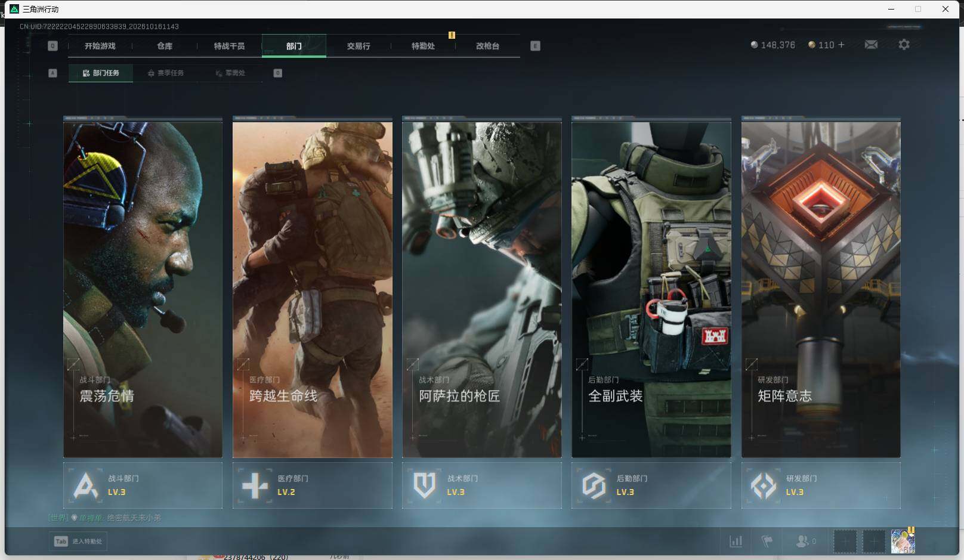Open the 交易行 tab
The width and height of the screenshot is (964, 560).
tap(359, 46)
